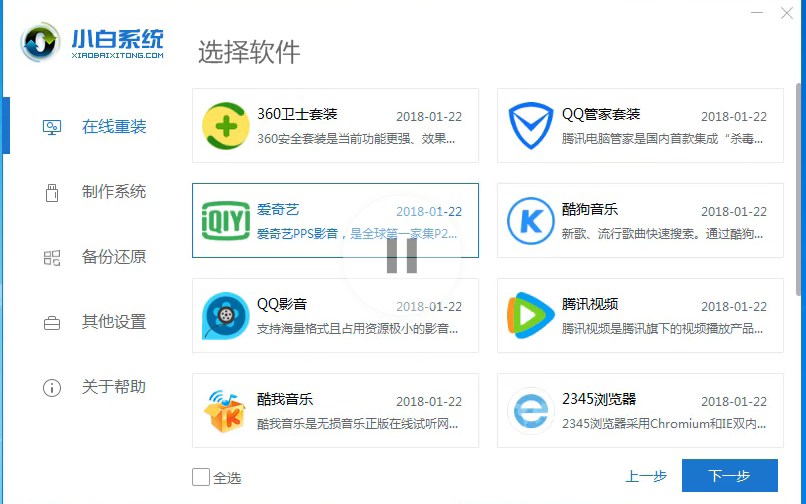Select the 爱奇艺 title text
Screen dimensions: 806x504
278,209
